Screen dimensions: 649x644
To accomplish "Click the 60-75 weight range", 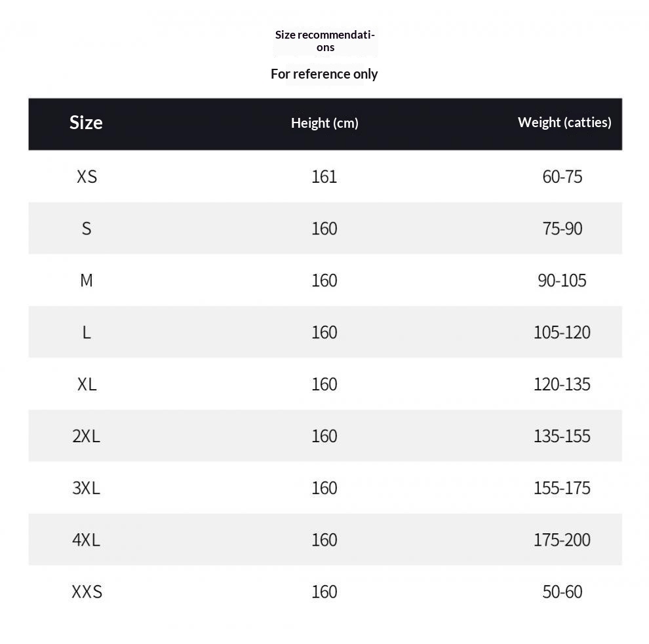I will [x=562, y=176].
